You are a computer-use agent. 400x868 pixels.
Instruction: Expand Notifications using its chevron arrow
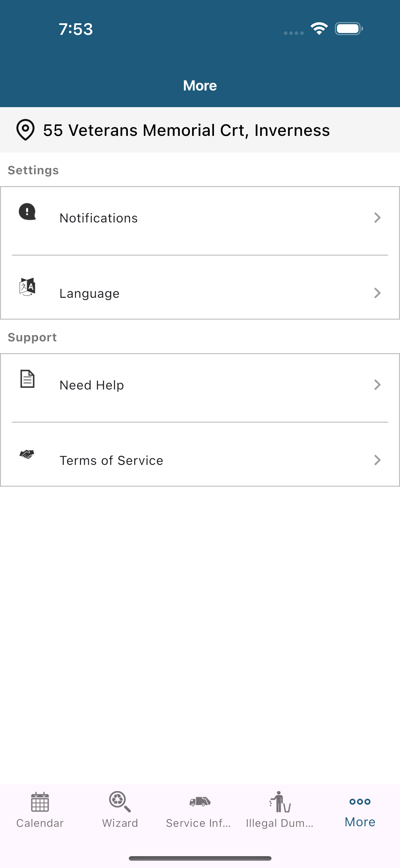(378, 218)
